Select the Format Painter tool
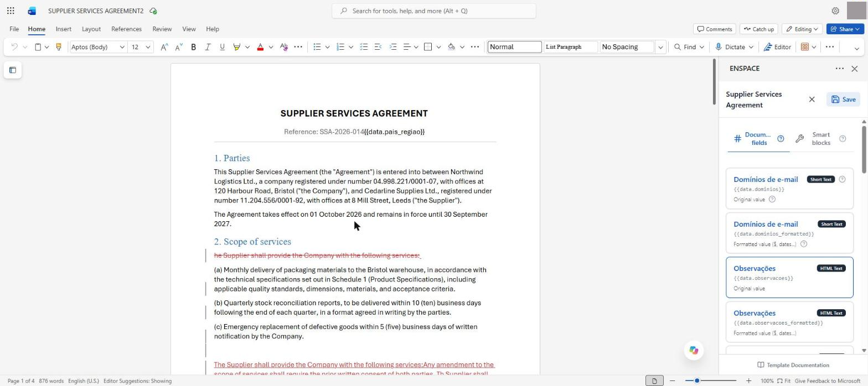Viewport: 868px width, 386px height. (x=59, y=47)
